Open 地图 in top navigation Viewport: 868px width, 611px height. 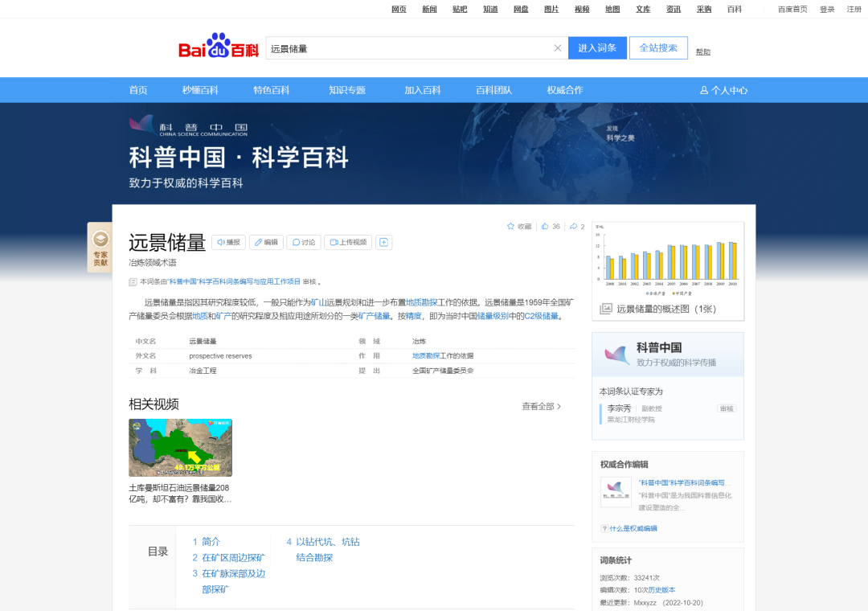[612, 9]
